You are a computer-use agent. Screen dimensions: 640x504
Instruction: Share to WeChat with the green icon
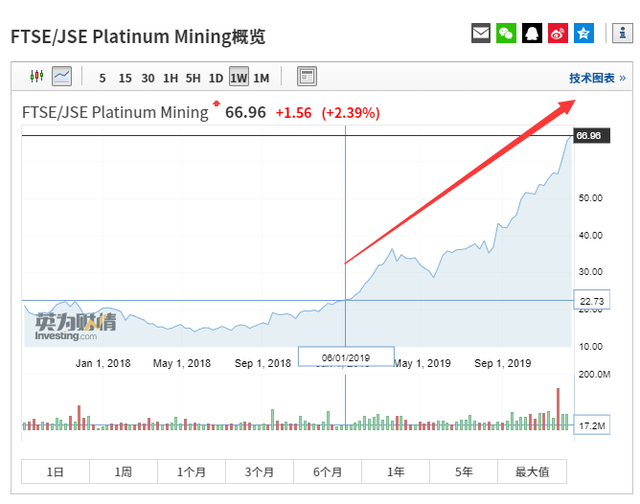[x=507, y=34]
